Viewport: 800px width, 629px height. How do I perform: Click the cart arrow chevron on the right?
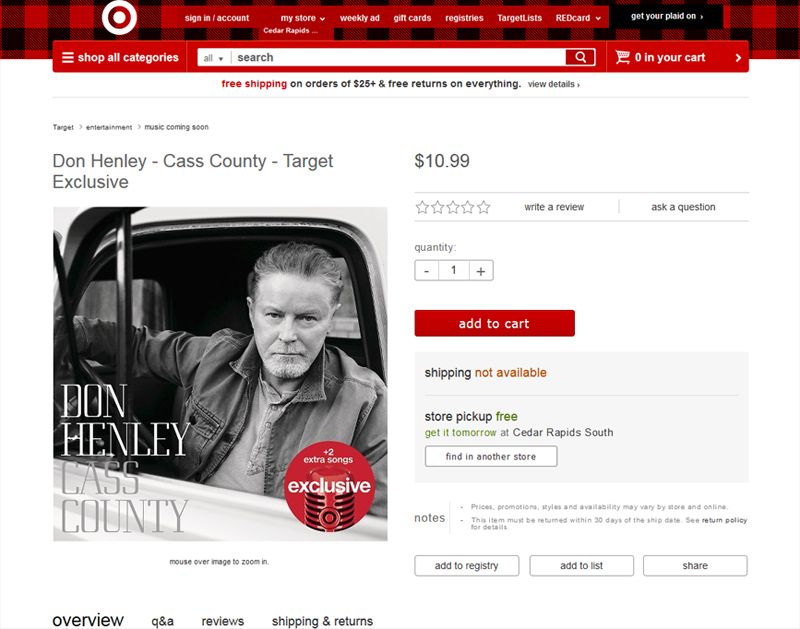tap(738, 58)
